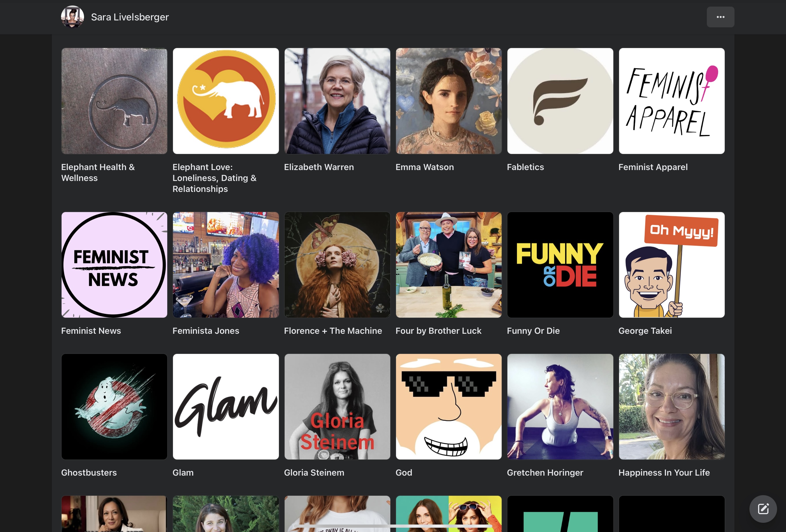
Task: Click the Florence + The Machine title
Action: [333, 331]
